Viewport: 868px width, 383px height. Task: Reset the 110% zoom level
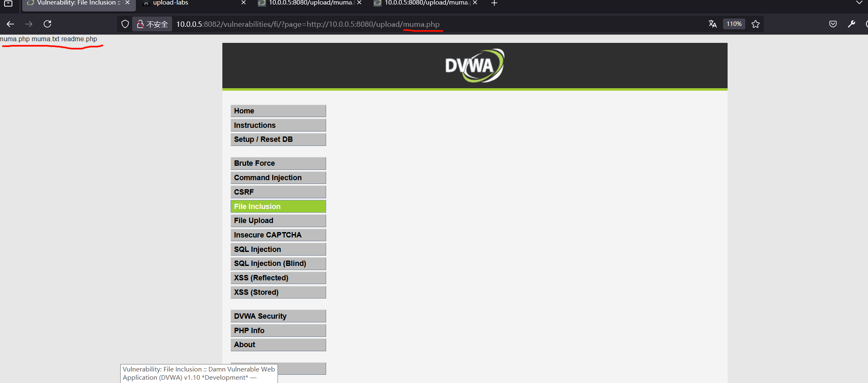[734, 24]
